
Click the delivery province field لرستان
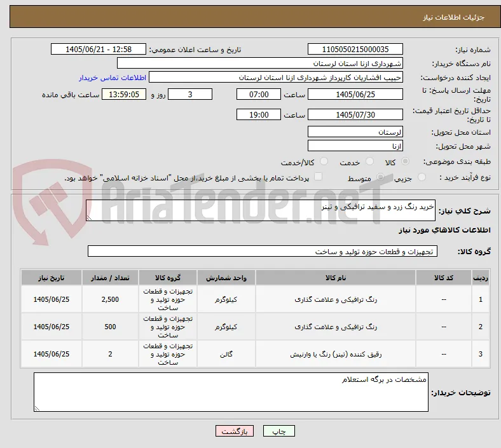click(x=355, y=132)
